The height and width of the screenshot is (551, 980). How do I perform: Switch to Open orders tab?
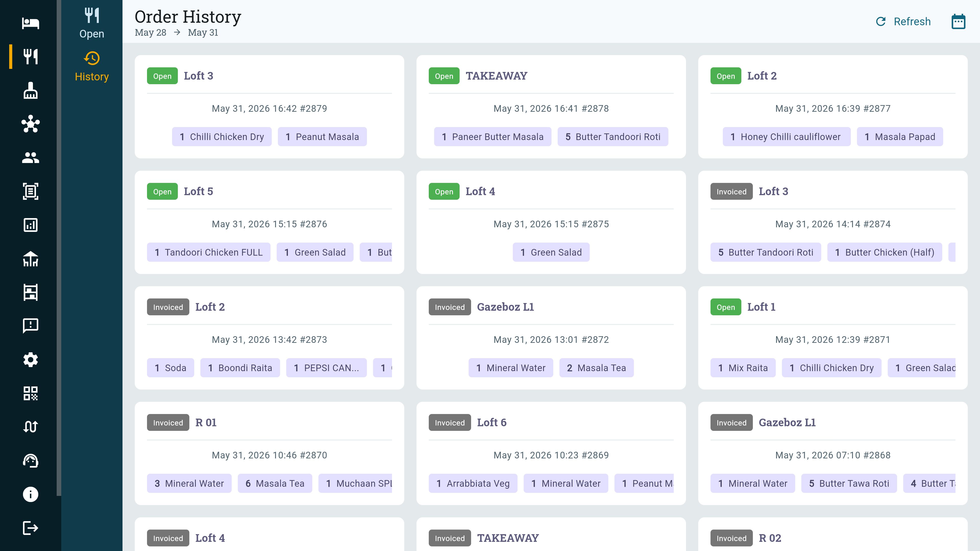(x=92, y=23)
